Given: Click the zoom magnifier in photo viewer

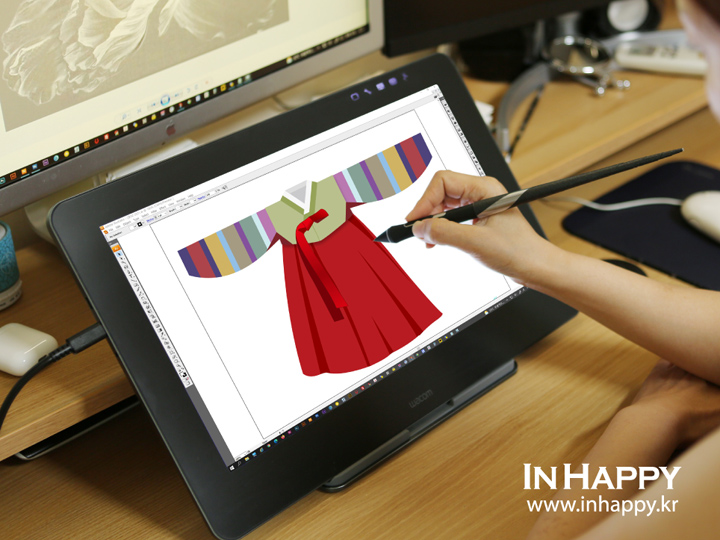Looking at the screenshot, I should 124,116.
